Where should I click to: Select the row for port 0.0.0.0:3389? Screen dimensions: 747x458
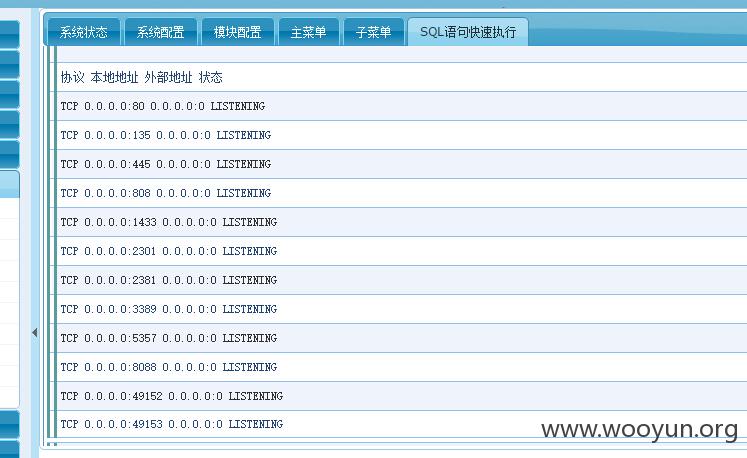click(x=402, y=309)
